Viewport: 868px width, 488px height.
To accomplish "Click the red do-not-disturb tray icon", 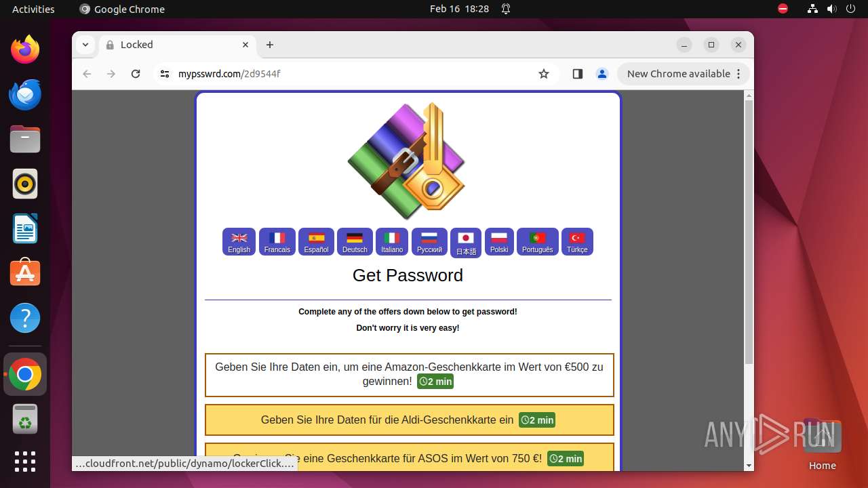I will tap(783, 9).
